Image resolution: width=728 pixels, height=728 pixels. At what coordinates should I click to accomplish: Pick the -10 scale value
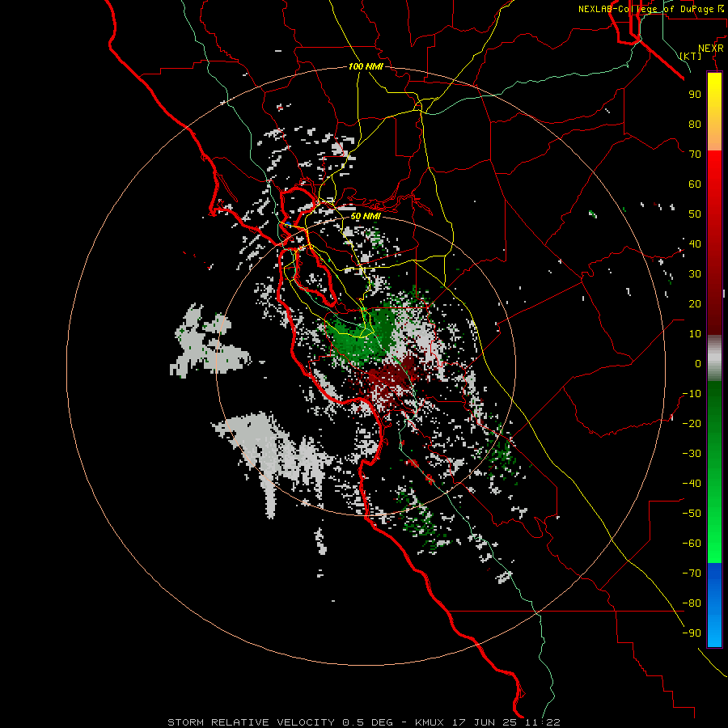pos(692,394)
